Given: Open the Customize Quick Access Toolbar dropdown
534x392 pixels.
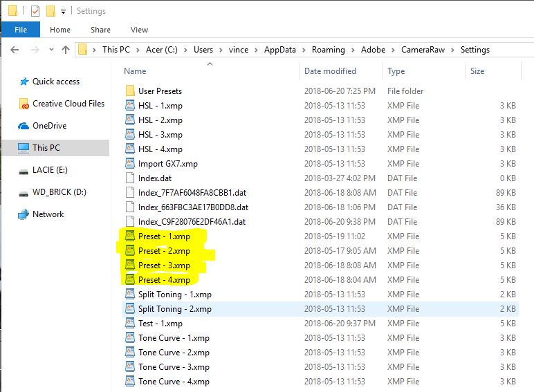Looking at the screenshot, I should point(63,12).
